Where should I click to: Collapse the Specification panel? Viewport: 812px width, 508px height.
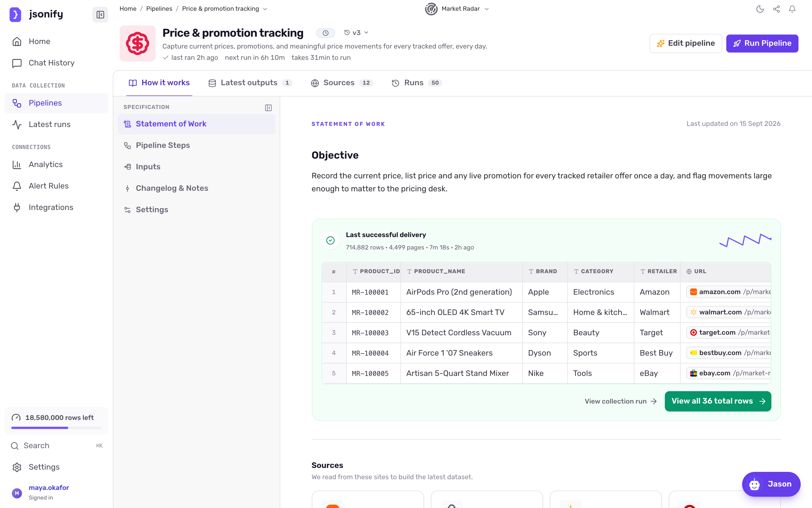pyautogui.click(x=268, y=108)
